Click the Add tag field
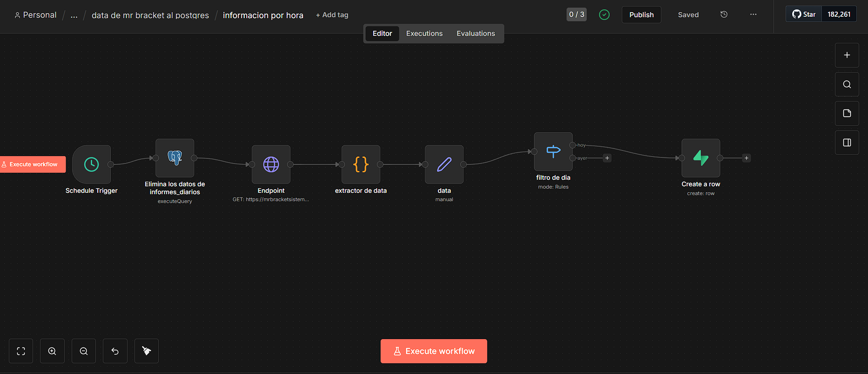The image size is (868, 374). click(332, 15)
